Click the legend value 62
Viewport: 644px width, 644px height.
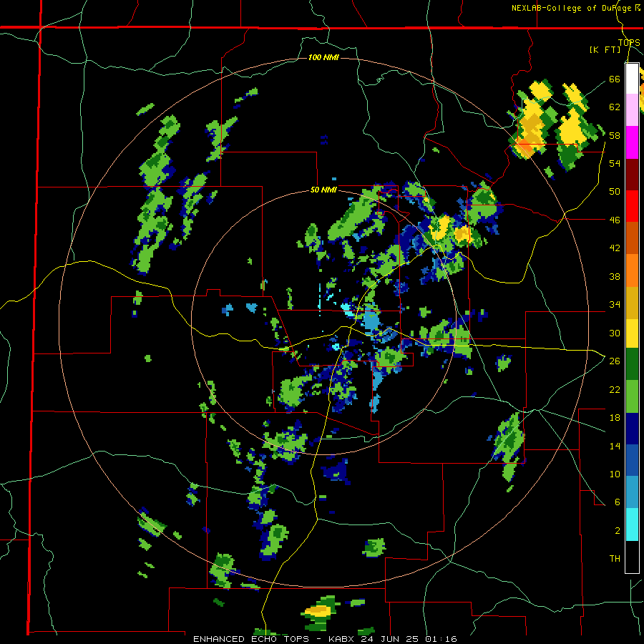[615, 107]
